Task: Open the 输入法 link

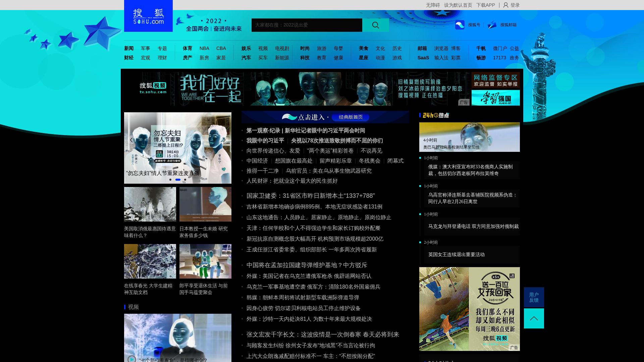Action: 441,58
